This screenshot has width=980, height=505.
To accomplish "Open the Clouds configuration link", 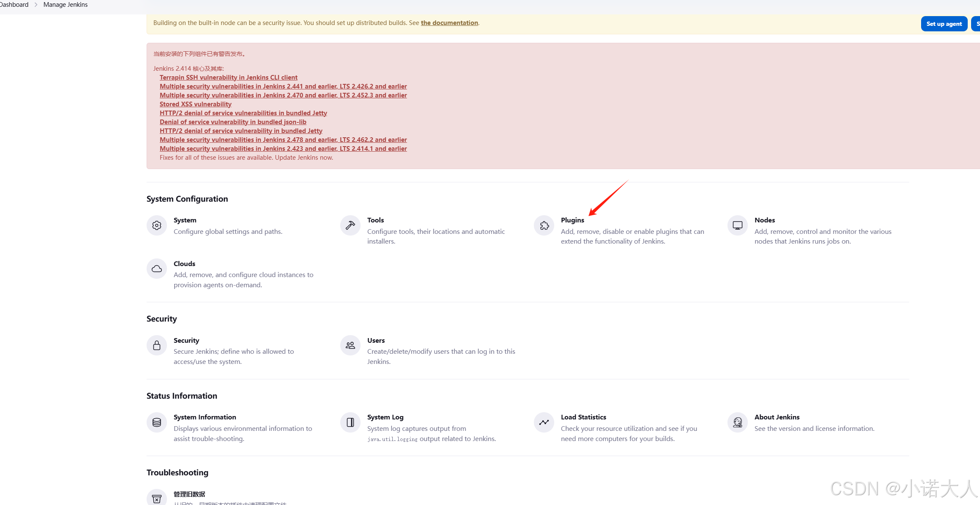I will [184, 264].
